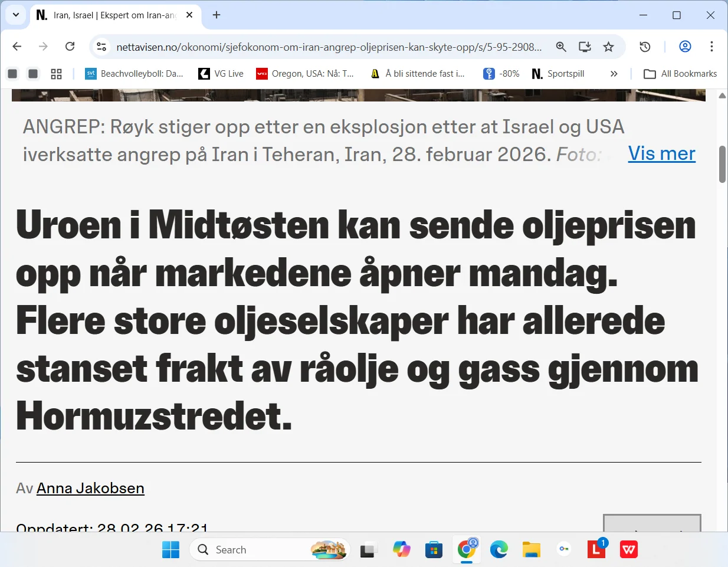Viewport: 728px width, 567px height.
Task: Reload the current page
Action: tap(70, 46)
